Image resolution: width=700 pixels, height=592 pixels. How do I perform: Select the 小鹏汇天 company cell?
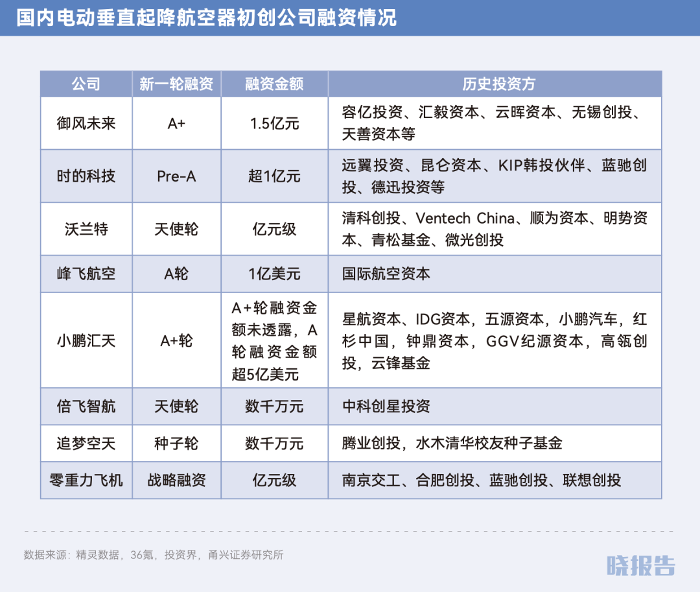86,340
